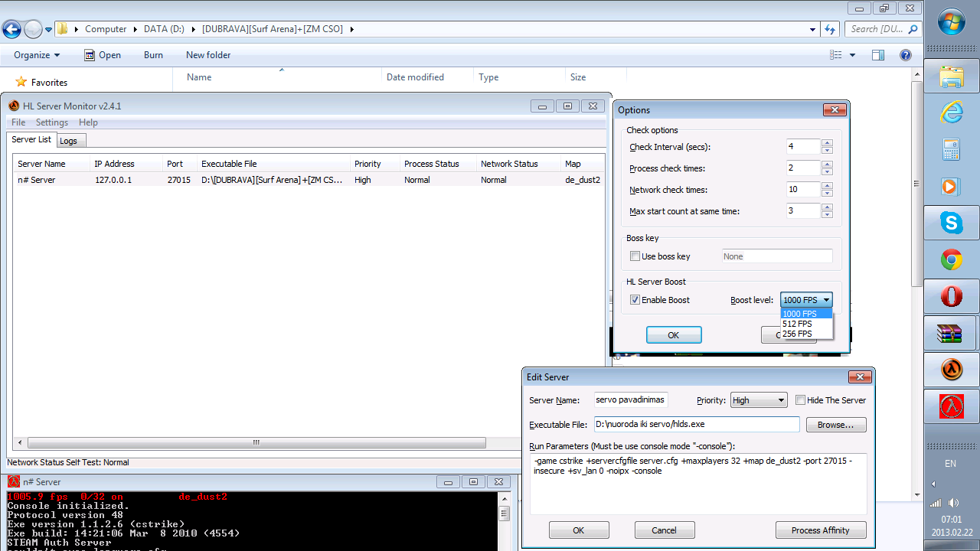Screen dimensions: 980x551
Task: Open the Settings menu in HL Server Monitor
Action: (52, 122)
